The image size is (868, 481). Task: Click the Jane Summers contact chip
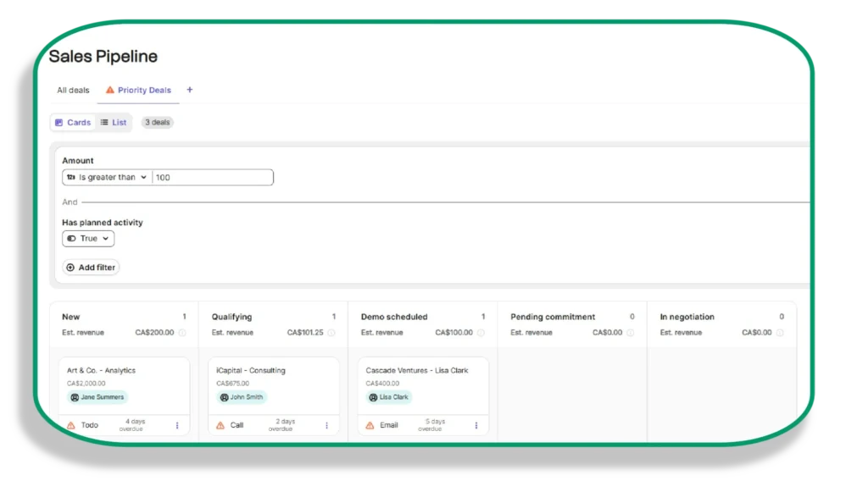click(97, 397)
